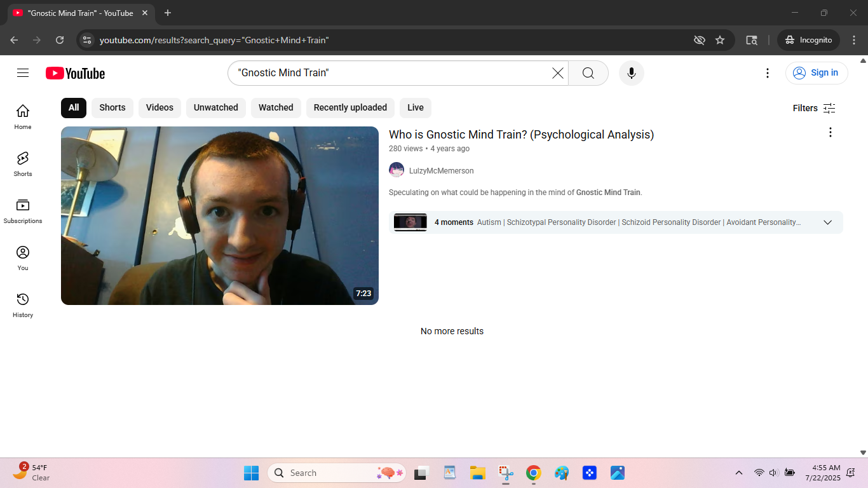
Task: Select the Watched filter chip
Action: pyautogui.click(x=276, y=108)
